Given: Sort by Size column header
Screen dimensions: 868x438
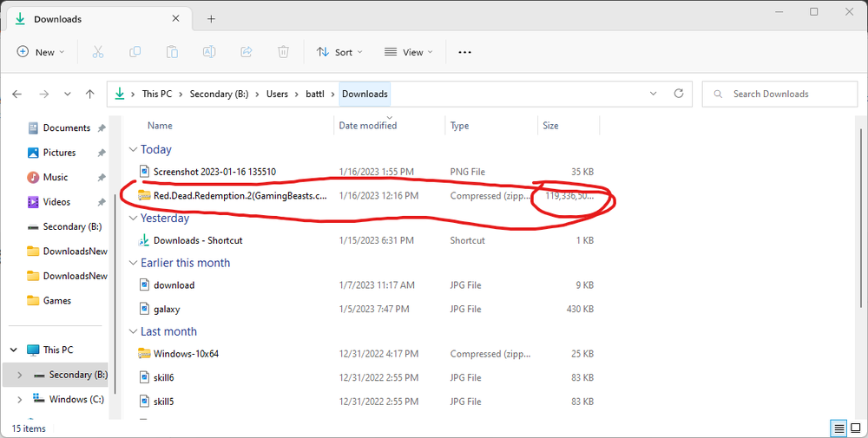Looking at the screenshot, I should [551, 126].
